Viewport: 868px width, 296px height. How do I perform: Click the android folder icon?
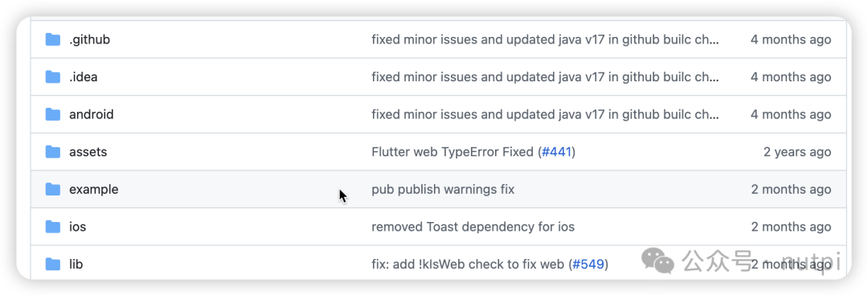52,114
